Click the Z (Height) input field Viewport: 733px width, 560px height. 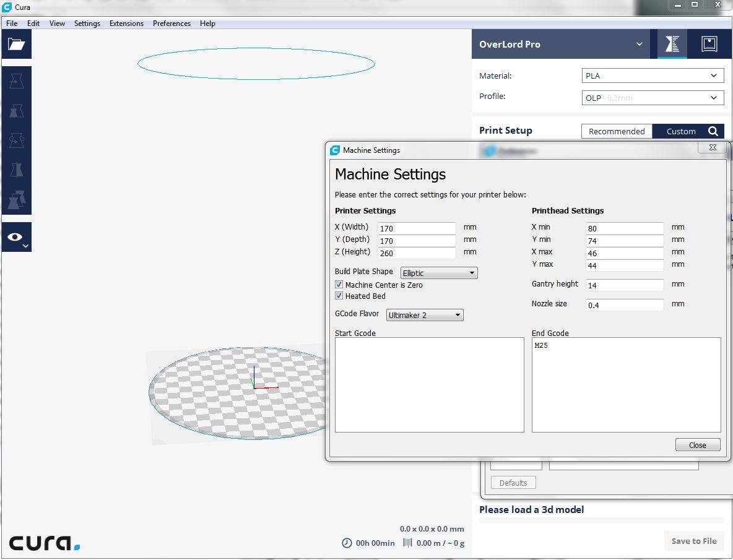tap(417, 252)
